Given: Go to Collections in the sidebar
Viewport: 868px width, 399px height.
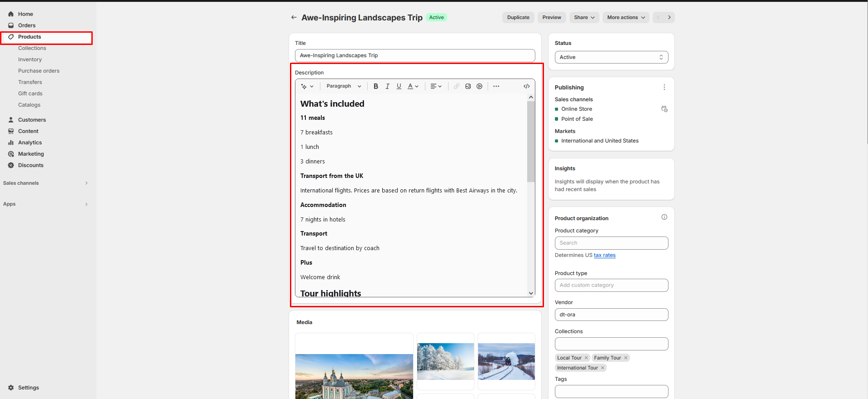Looking at the screenshot, I should pyautogui.click(x=32, y=48).
